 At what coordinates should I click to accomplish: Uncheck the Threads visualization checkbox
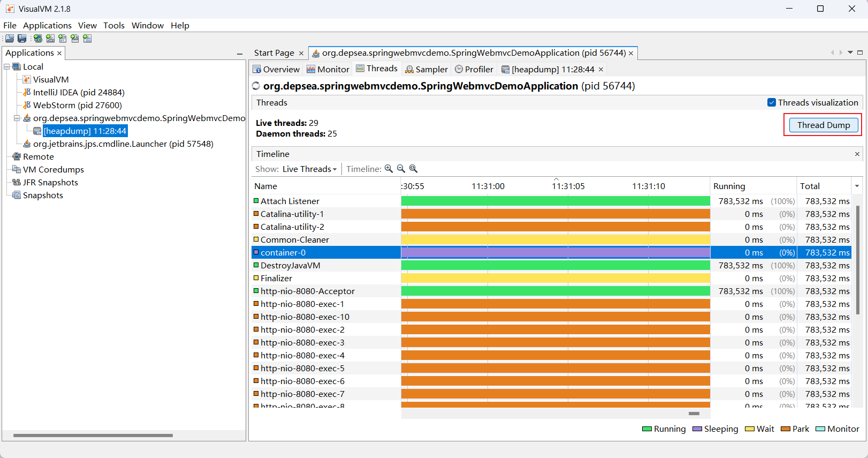tap(771, 102)
